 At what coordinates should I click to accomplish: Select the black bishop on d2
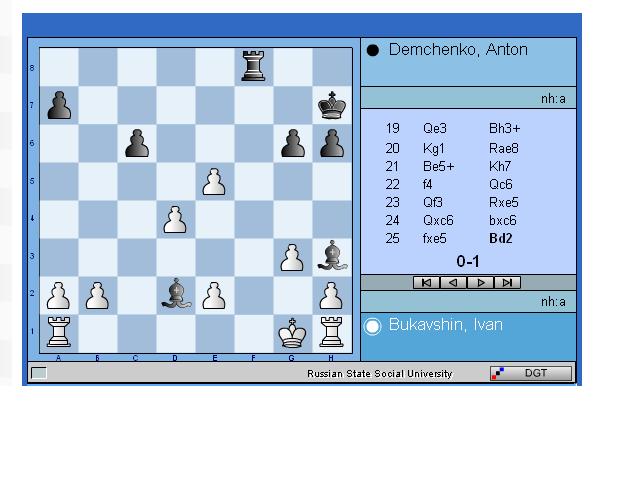click(176, 295)
